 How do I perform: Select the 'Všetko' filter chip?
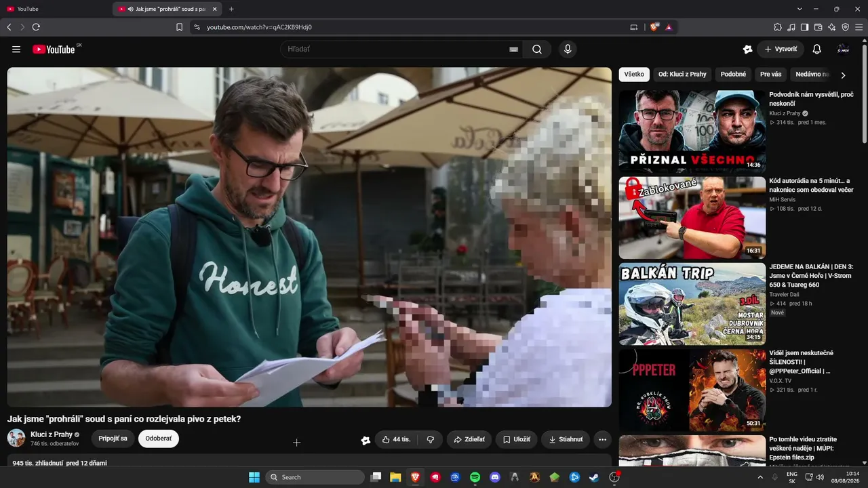click(x=634, y=75)
